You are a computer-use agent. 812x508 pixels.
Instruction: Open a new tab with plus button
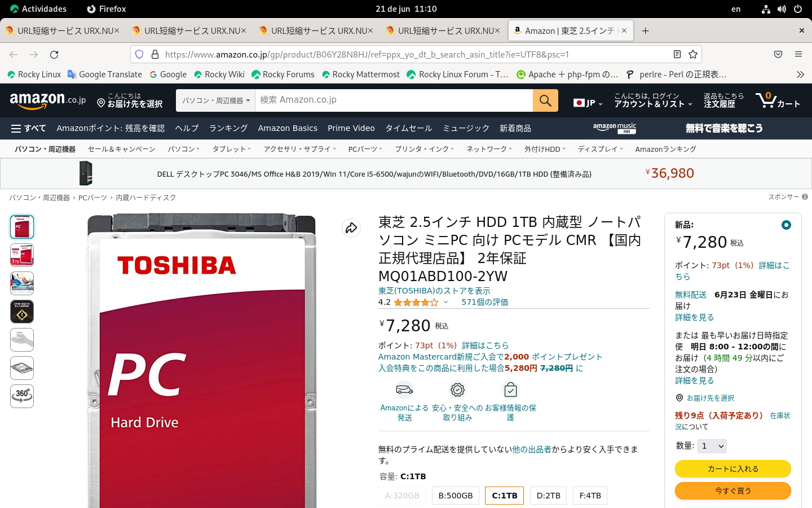click(x=646, y=31)
